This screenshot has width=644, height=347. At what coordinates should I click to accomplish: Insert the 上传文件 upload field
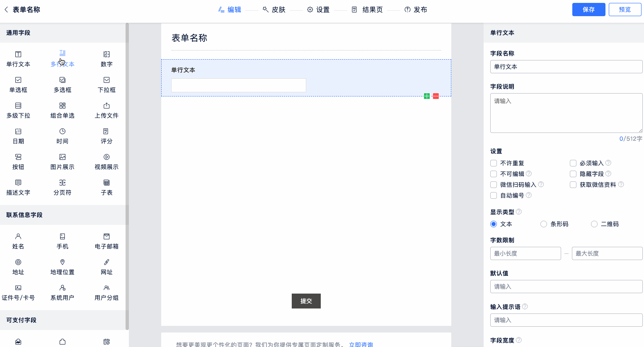tap(107, 110)
